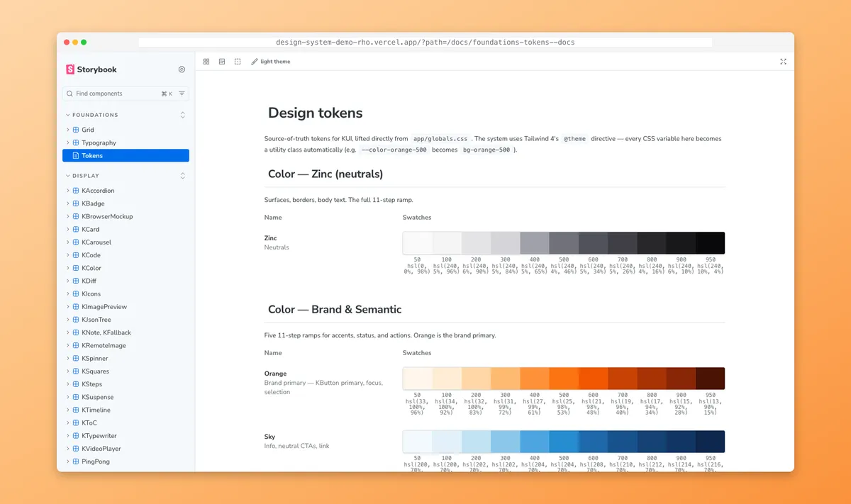Image resolution: width=851 pixels, height=504 pixels.
Task: Open the KIcons component
Action: 91,293
